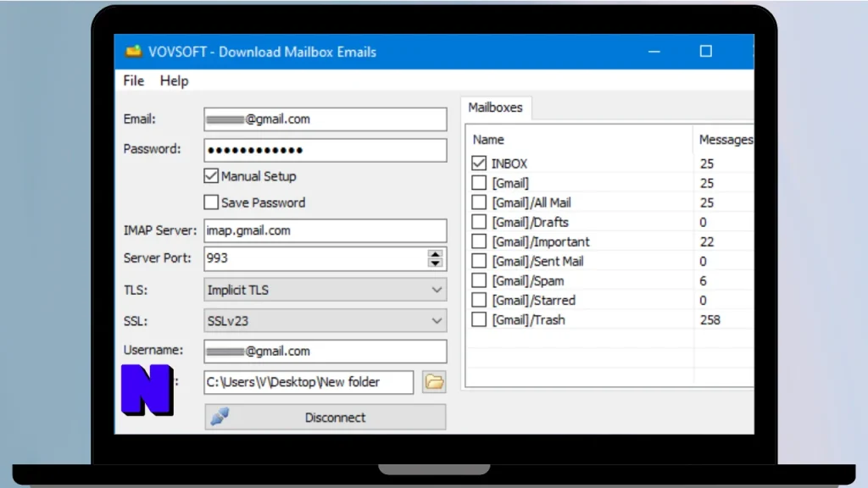
Task: Click message count 258 for Trash
Action: [x=709, y=319]
